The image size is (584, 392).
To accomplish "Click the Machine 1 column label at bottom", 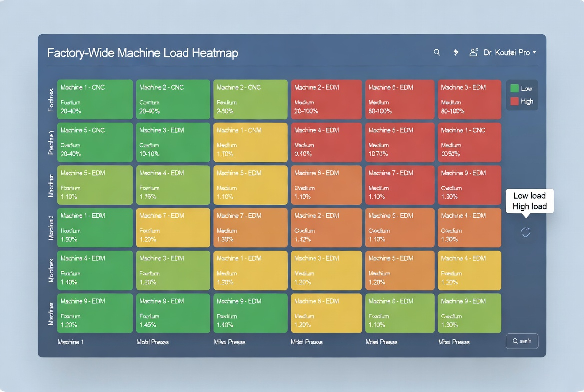I will (x=71, y=342).
